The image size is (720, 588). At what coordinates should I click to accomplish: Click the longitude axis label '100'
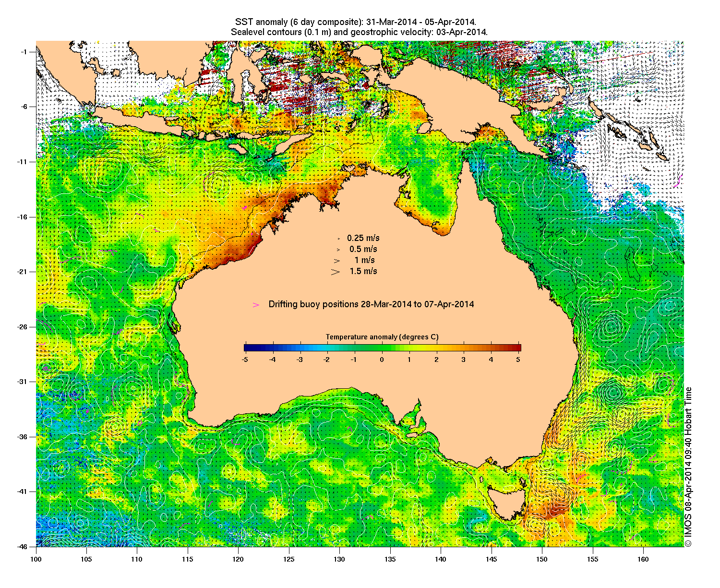pos(36,559)
